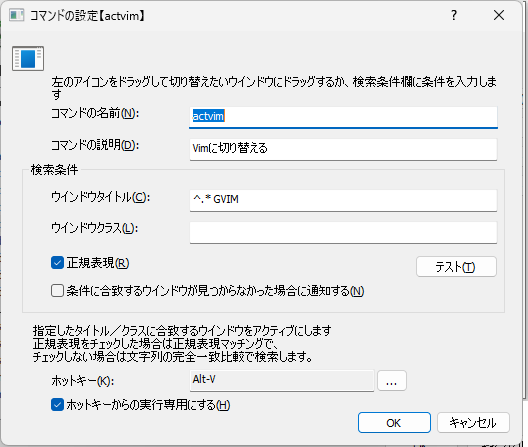
Task: Click the description field reading Vimに切り替える
Action: pos(343,149)
